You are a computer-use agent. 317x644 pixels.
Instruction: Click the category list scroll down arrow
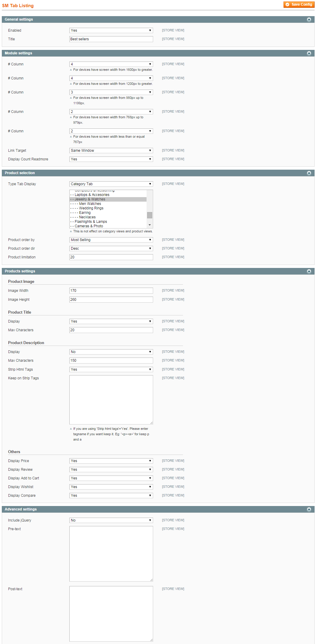tap(150, 225)
